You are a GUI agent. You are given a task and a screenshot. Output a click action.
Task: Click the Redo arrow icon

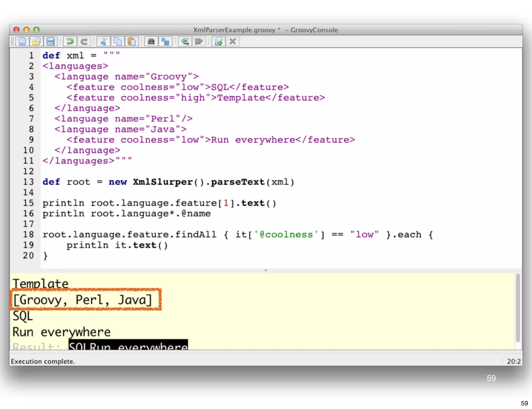click(x=84, y=42)
